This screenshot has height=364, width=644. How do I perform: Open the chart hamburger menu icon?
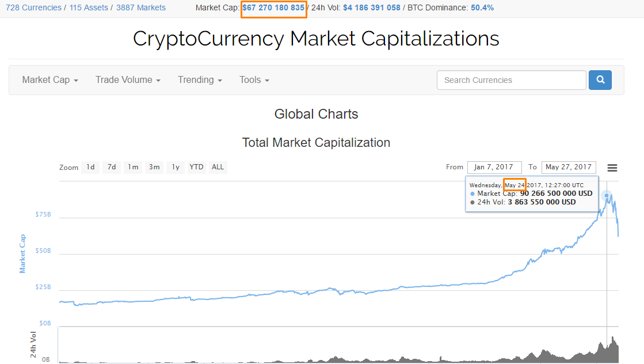click(612, 168)
